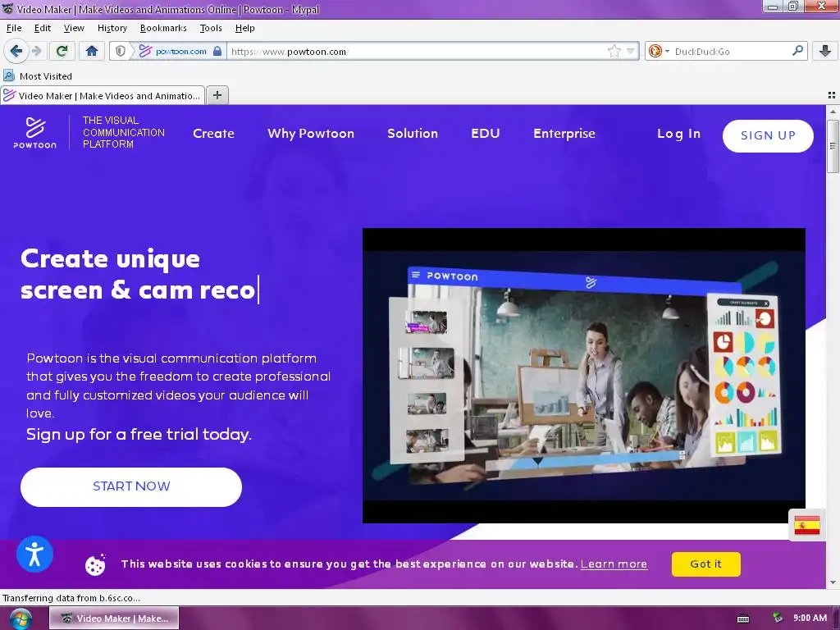Click the promo video preview
This screenshot has width=840, height=630.
[584, 376]
